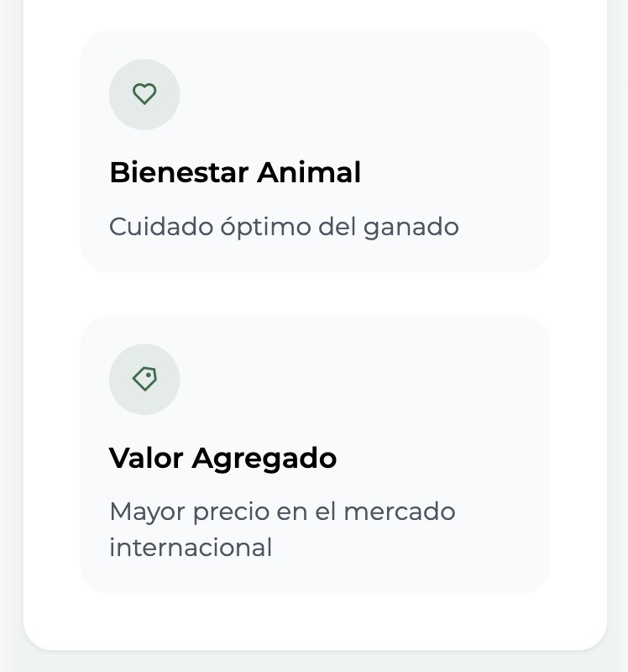Image resolution: width=628 pixels, height=672 pixels.
Task: Select the Bienestar Animal heading
Action: tap(235, 173)
